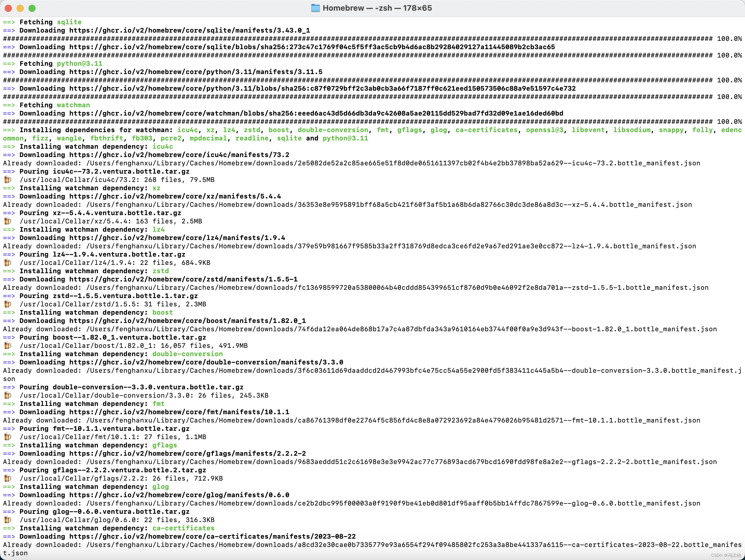Minimize the terminal with the yellow button
Screen dimensions: 745x560
(x=20, y=8)
